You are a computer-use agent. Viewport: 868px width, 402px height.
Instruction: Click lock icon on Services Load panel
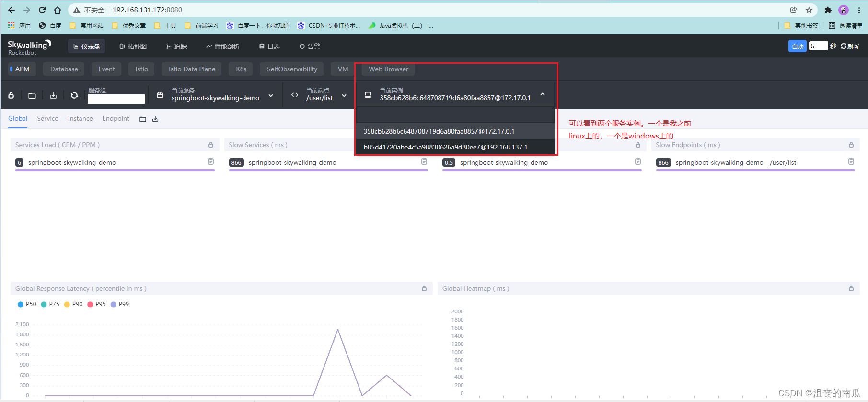click(211, 145)
